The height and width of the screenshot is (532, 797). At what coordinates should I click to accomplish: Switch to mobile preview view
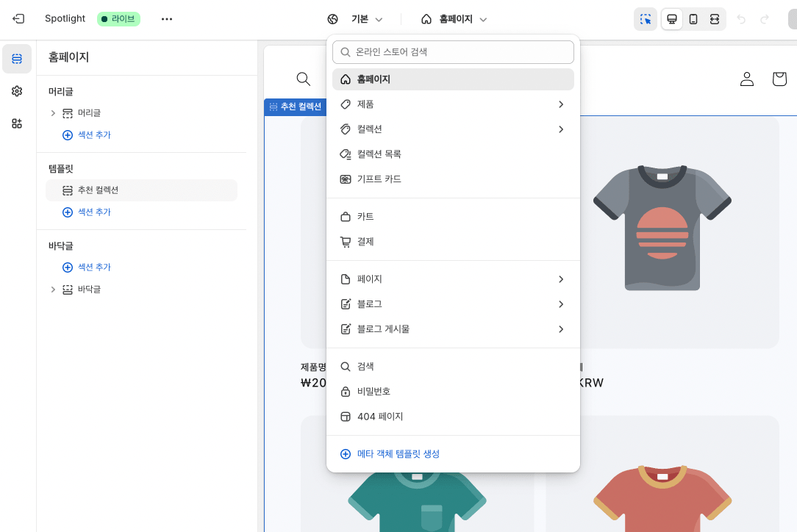[x=693, y=19]
